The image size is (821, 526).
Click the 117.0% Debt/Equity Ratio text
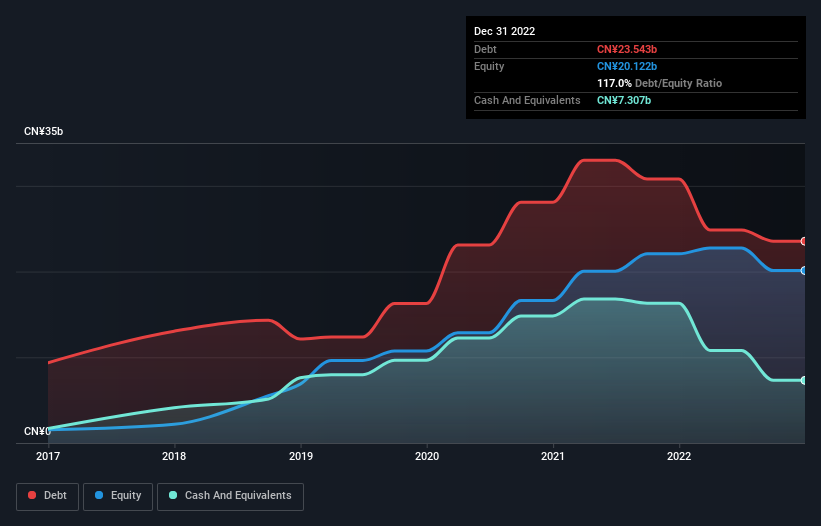[659, 83]
